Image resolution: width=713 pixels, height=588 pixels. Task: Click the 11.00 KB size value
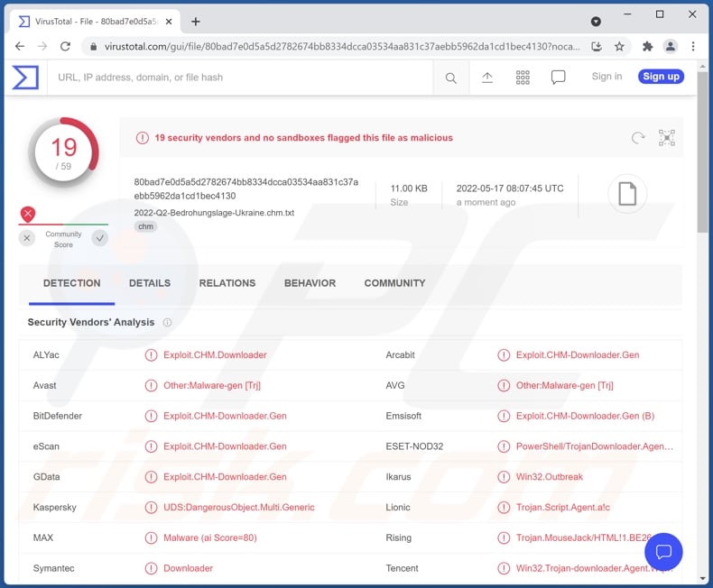click(x=409, y=188)
